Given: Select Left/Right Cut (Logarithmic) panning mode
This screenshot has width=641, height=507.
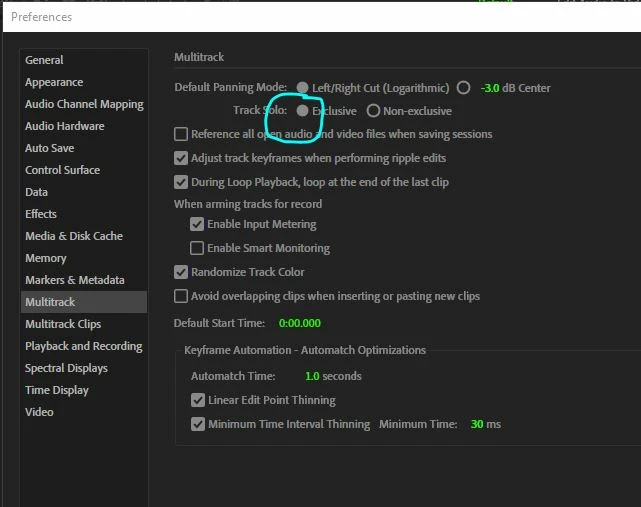Looking at the screenshot, I should click(303, 87).
